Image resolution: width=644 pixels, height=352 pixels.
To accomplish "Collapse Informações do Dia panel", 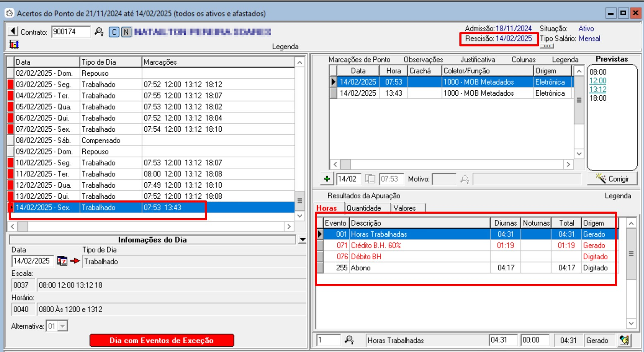I will click(302, 240).
